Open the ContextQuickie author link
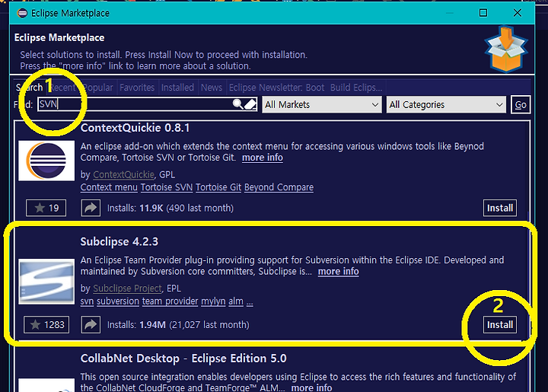This screenshot has height=392, width=548. [123, 175]
